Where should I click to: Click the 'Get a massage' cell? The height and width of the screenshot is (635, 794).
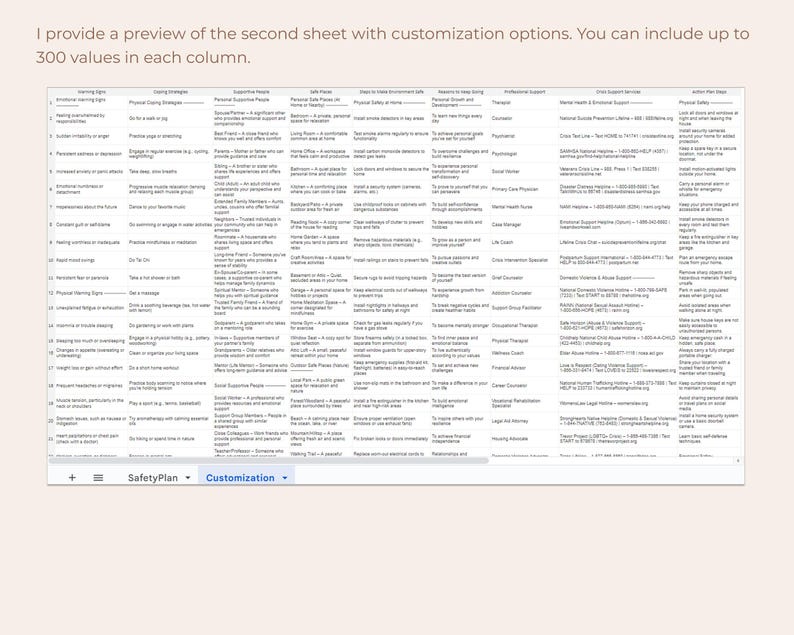(x=171, y=293)
